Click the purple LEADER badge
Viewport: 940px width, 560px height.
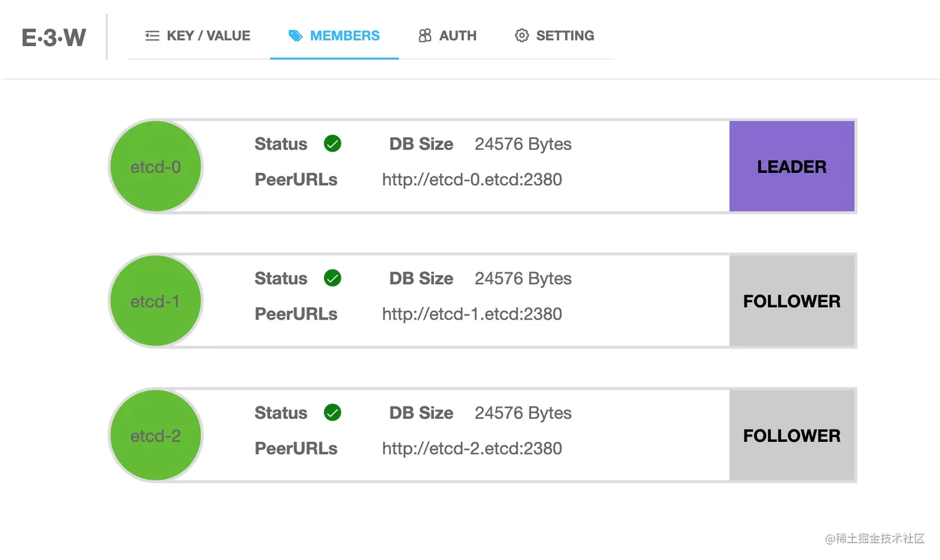791,167
